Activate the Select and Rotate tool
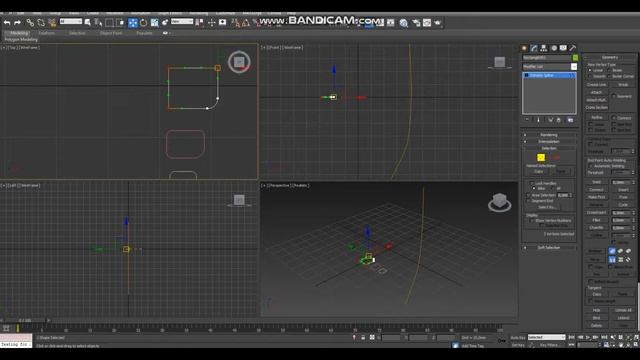 pos(143,23)
